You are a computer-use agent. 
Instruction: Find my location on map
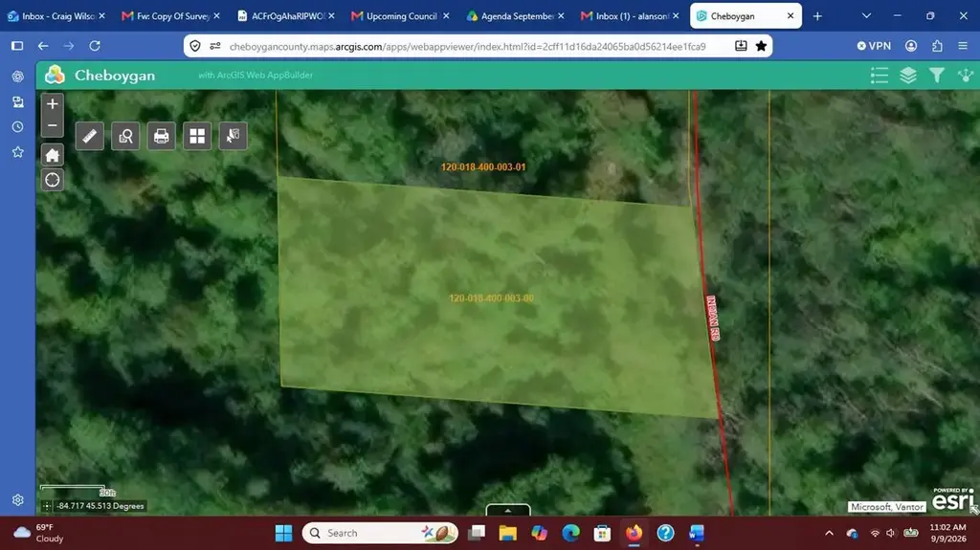pyautogui.click(x=53, y=180)
